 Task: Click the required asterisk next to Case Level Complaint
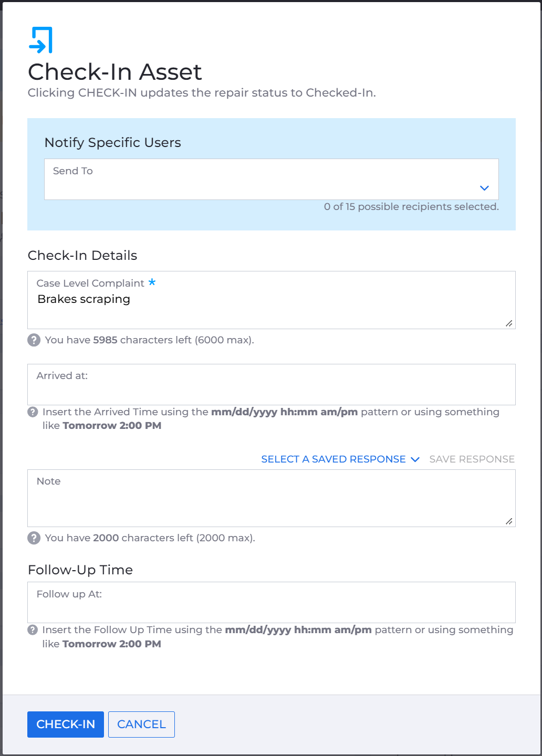tap(152, 282)
